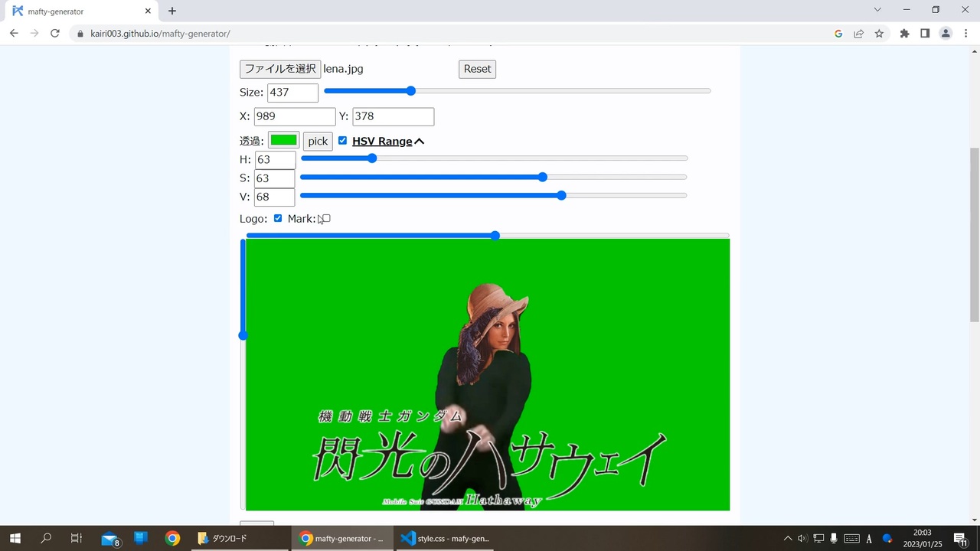Focus the H value input field
The image size is (980, 551).
click(275, 160)
